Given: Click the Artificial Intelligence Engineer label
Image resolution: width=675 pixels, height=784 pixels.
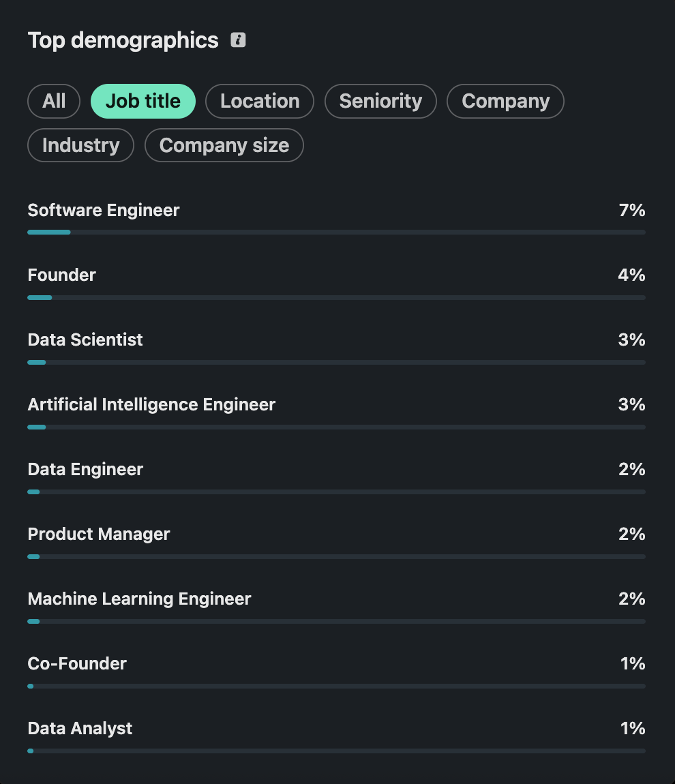Looking at the screenshot, I should (151, 404).
